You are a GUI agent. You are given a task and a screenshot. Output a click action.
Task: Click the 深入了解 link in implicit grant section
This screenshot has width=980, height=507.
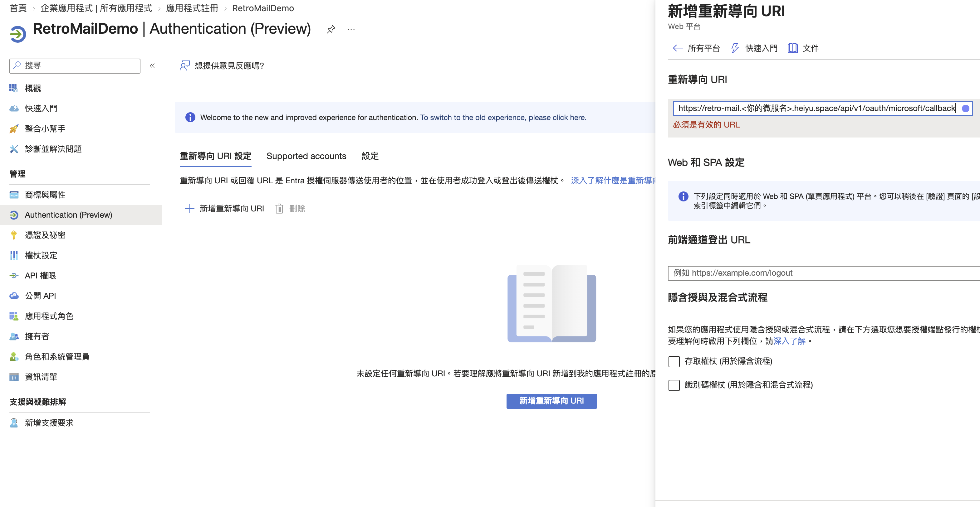789,341
